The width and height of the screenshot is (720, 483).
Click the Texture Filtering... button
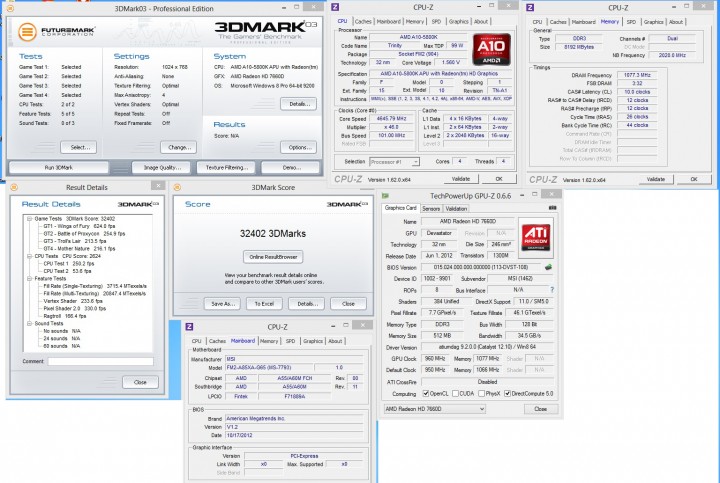[x=227, y=168]
